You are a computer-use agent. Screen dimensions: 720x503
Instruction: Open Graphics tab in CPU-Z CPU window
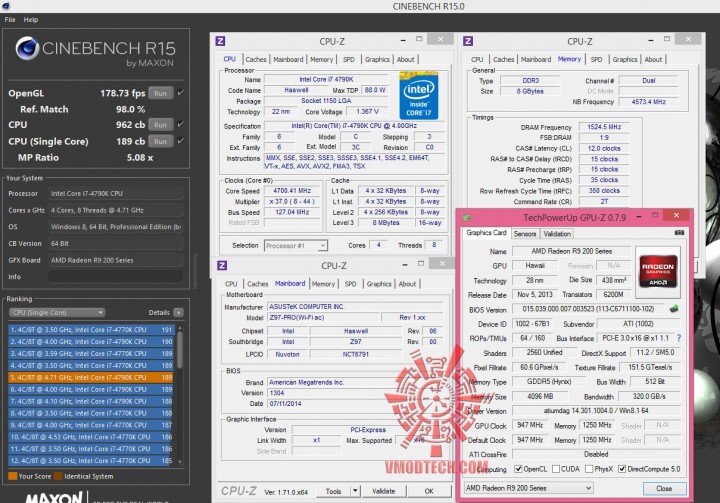coord(377,59)
